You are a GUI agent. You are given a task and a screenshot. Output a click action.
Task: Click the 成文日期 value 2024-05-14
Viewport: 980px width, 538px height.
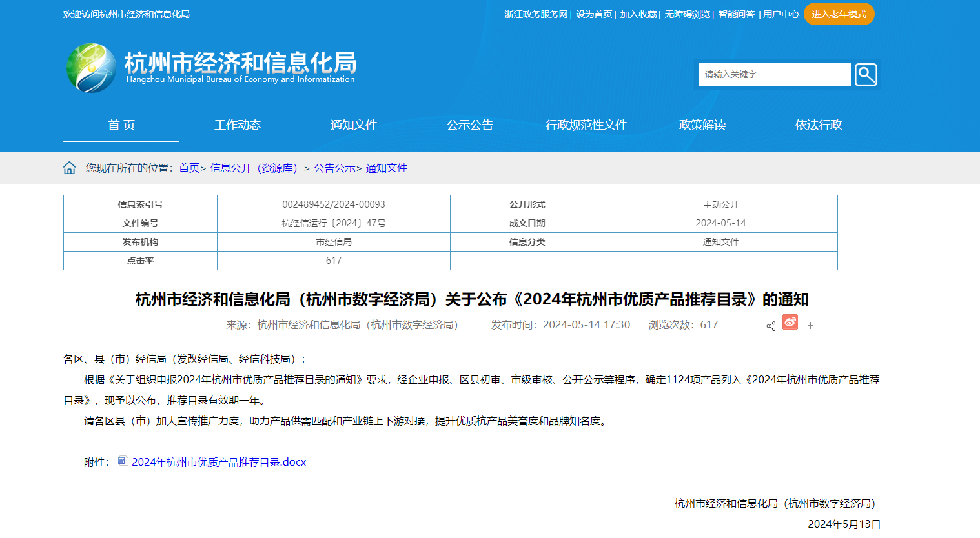[720, 223]
